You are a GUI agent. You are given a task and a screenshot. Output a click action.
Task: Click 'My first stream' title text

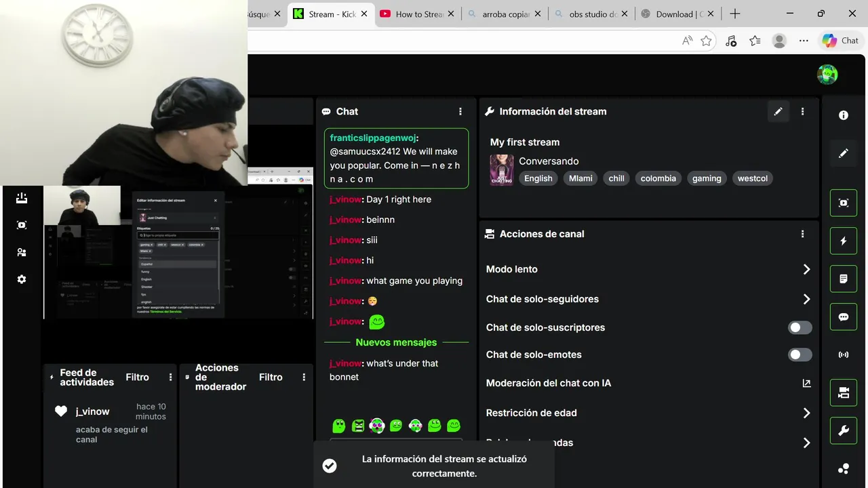[525, 142]
